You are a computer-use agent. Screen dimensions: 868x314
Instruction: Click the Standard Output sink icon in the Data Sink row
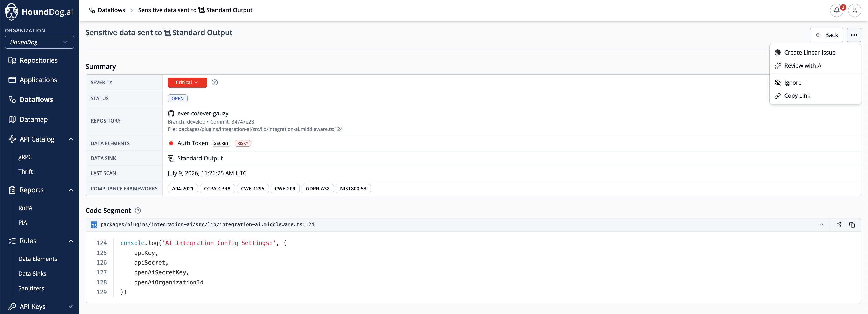(x=171, y=158)
